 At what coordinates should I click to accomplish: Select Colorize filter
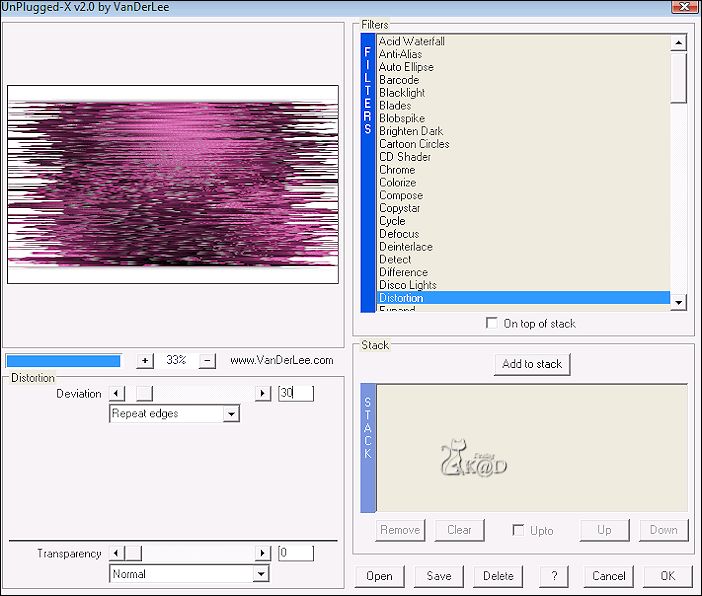tap(523, 183)
